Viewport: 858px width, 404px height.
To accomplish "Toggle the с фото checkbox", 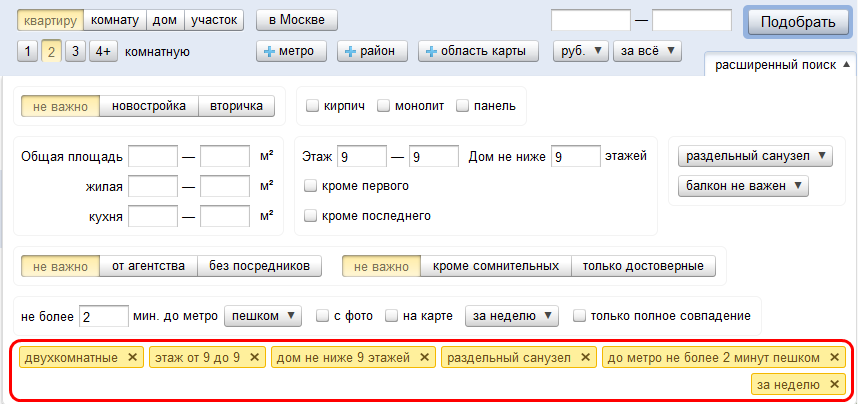I will (x=323, y=316).
